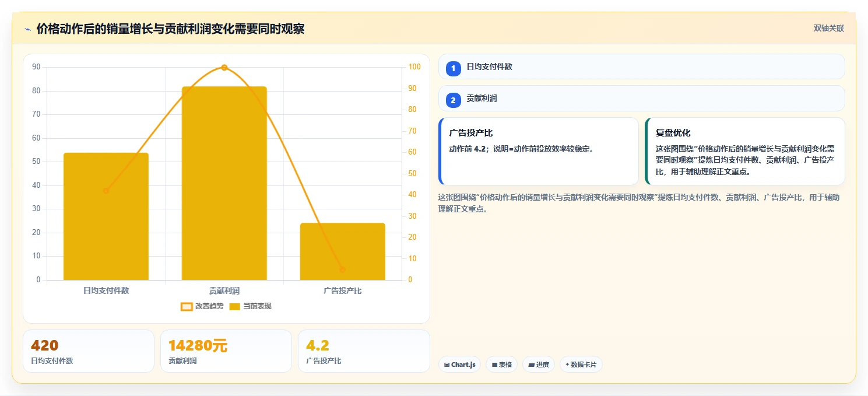Image resolution: width=868 pixels, height=396 pixels.
Task: Click the 进度 tag chip
Action: pos(539,365)
